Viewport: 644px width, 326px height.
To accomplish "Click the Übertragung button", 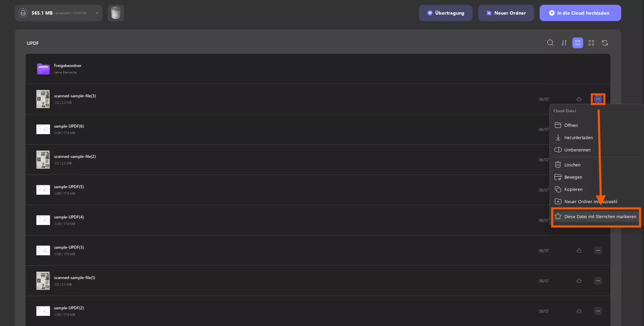I will coord(445,13).
